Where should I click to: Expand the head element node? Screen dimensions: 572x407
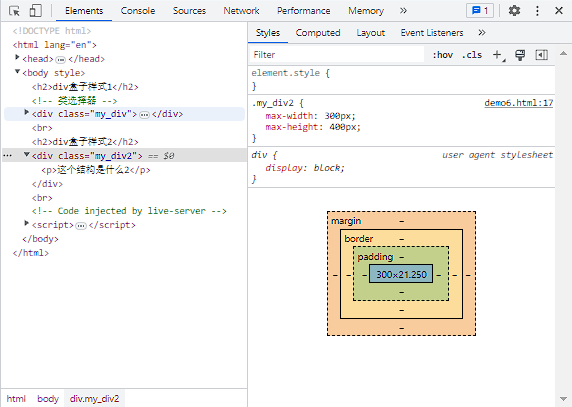17,57
